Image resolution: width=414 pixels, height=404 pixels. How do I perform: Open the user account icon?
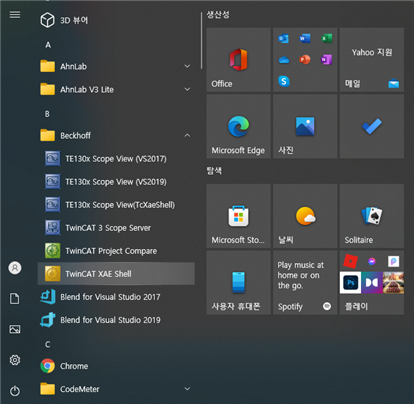tap(15, 268)
